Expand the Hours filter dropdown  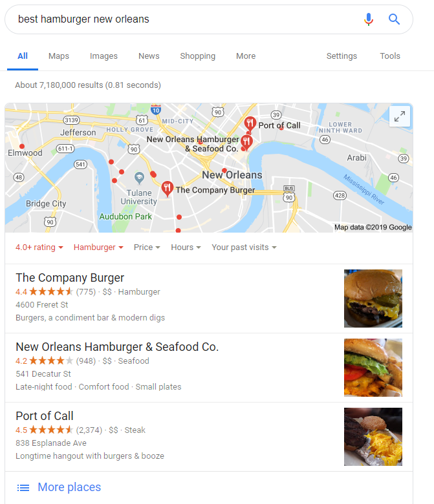click(x=186, y=247)
